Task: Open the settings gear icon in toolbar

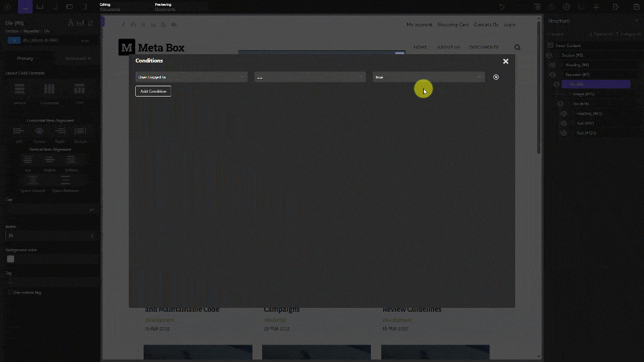Action: click(x=567, y=6)
